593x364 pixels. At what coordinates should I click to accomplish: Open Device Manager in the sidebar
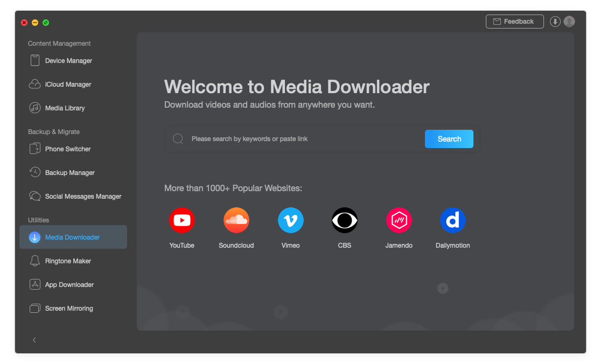(x=68, y=61)
